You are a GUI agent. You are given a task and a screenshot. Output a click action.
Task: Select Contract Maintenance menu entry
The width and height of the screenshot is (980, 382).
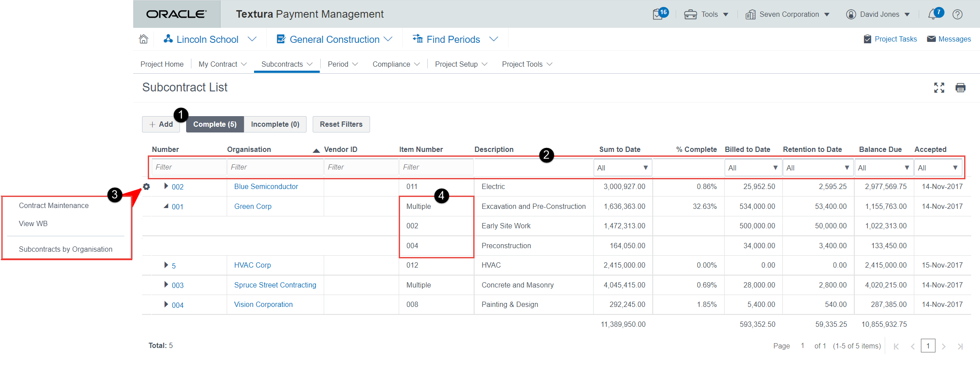click(54, 205)
